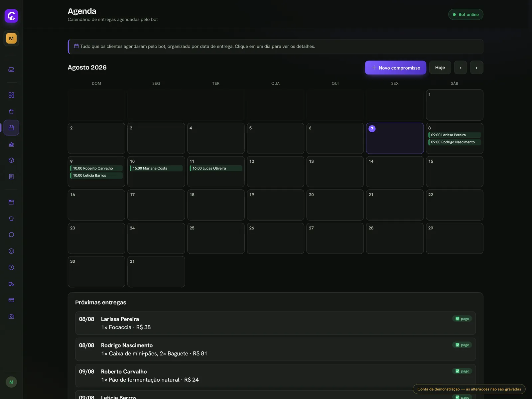Open the chat bubble messages icon
This screenshot has width=532, height=399.
coord(11,235)
